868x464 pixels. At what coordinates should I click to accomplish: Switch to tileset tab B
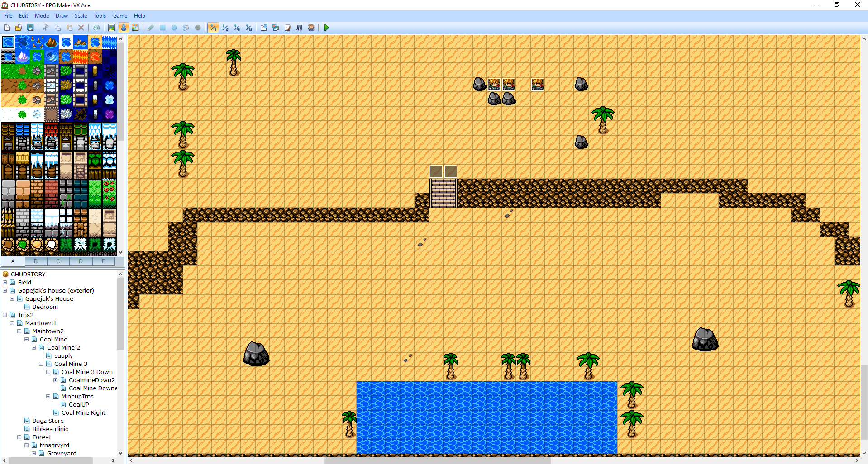36,261
